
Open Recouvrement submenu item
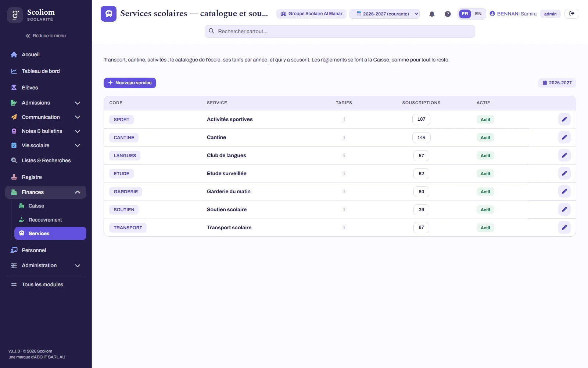pyautogui.click(x=50, y=220)
